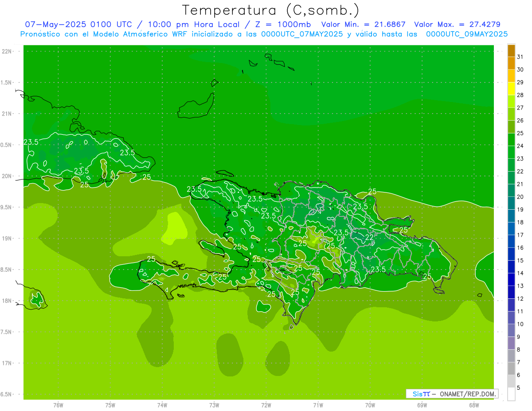Image resolution: width=532 pixels, height=411 pixels.
Task: Click the "68W" longitude axis label
Action: 474,405
